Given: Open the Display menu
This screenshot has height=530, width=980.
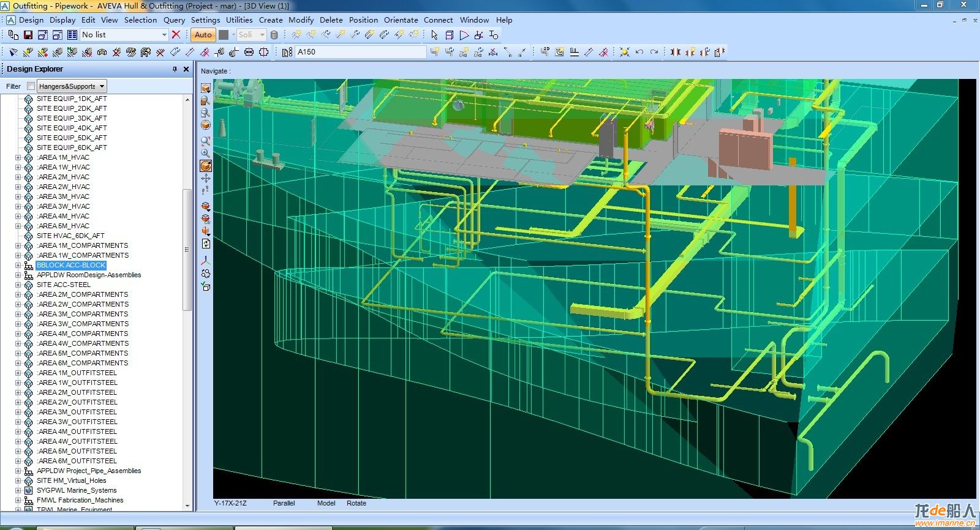Looking at the screenshot, I should [62, 20].
